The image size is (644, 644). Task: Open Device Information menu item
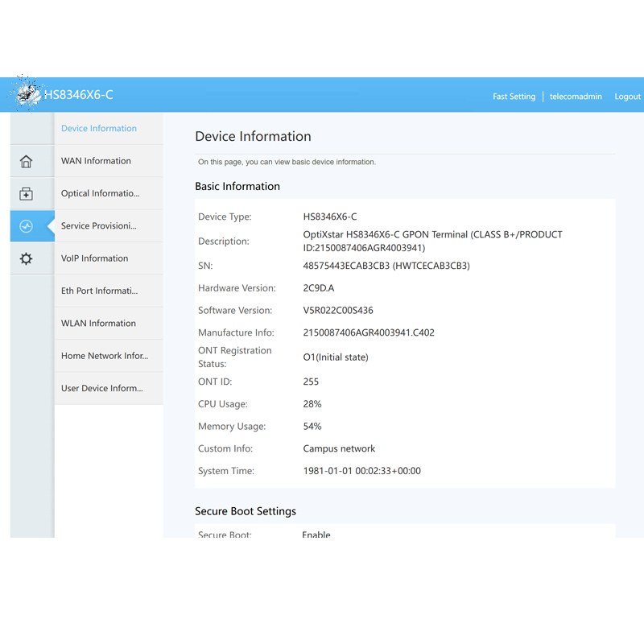99,129
